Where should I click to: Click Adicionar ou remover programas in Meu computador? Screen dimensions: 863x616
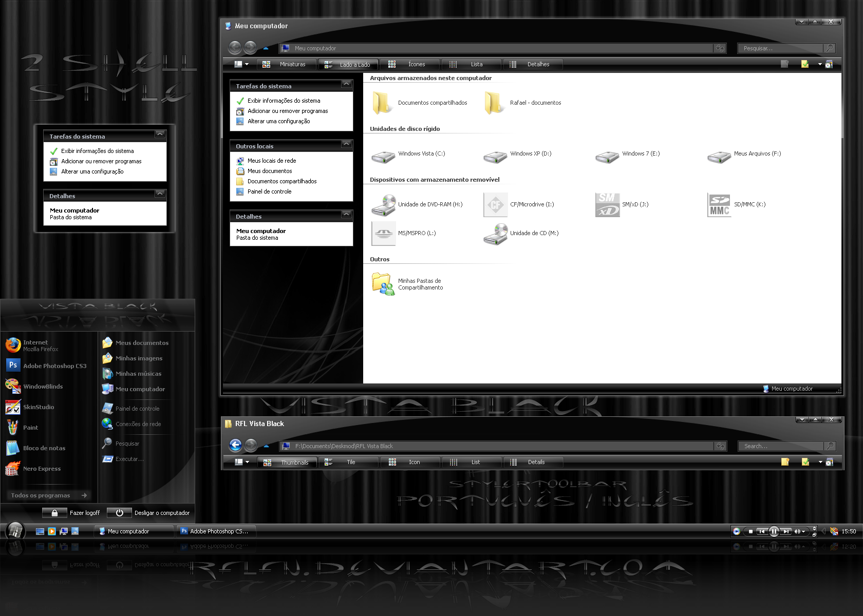point(282,111)
